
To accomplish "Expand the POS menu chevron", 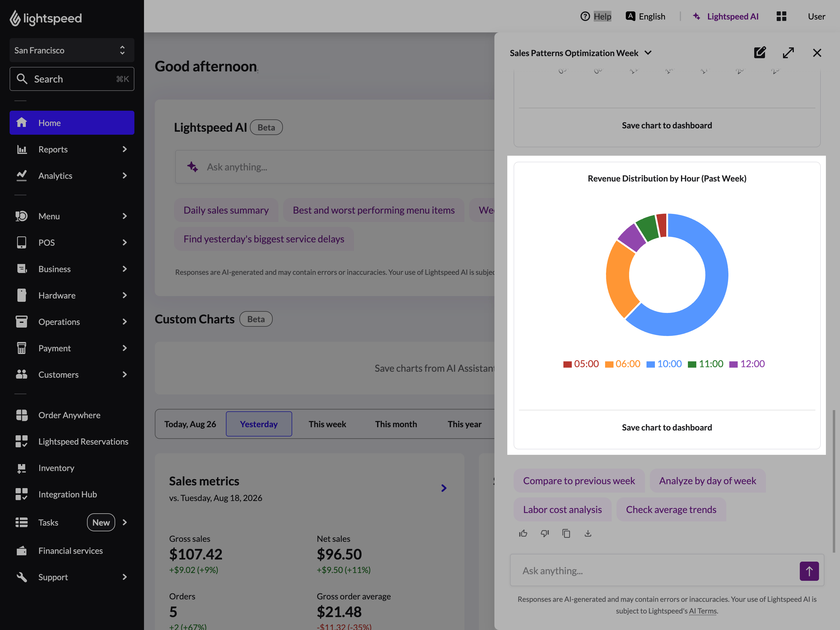I will click(124, 242).
